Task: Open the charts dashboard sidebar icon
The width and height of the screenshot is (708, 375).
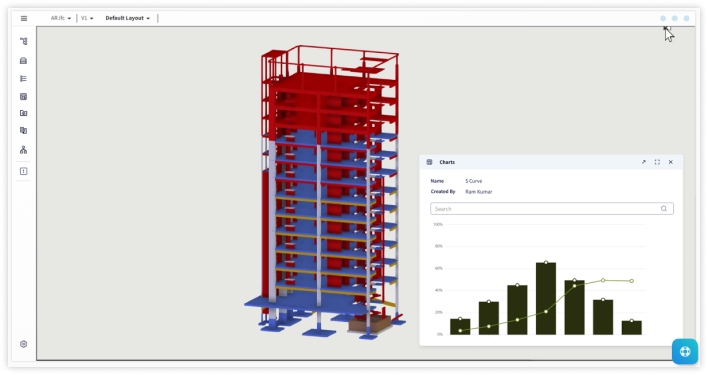Action: point(23,97)
